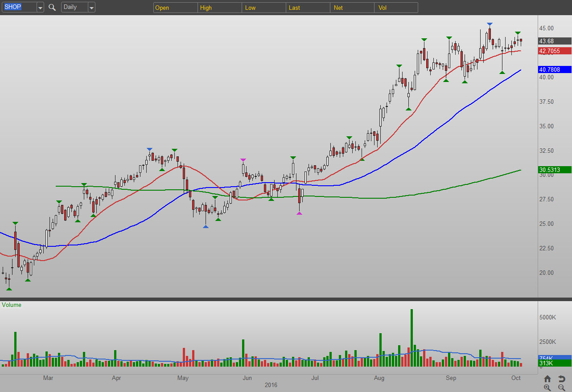Click the Open quote field

point(175,8)
